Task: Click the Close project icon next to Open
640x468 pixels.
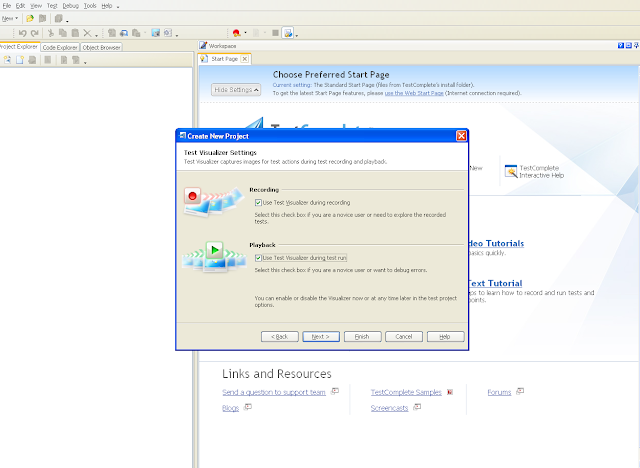Action: click(x=42, y=18)
